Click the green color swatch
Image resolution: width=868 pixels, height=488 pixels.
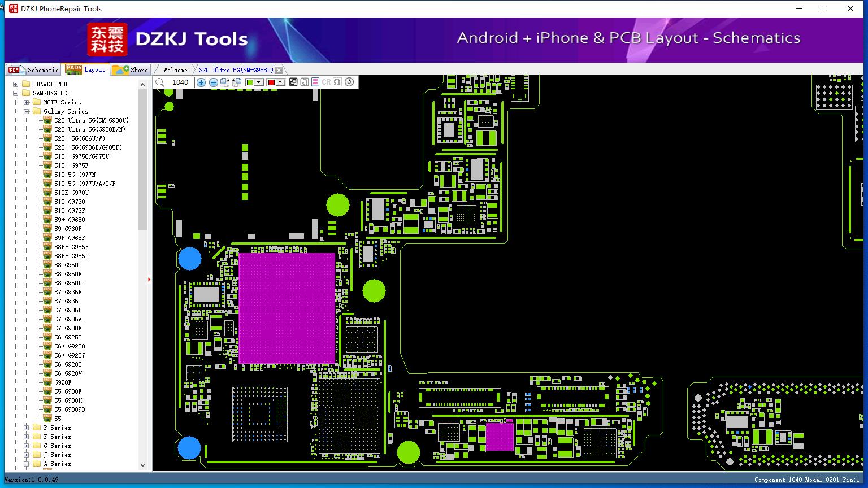[250, 82]
